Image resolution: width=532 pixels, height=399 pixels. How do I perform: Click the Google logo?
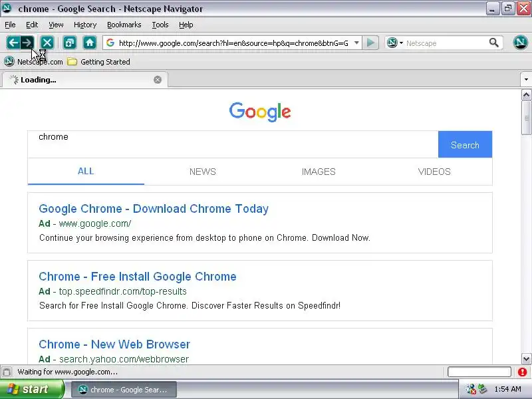click(x=260, y=112)
